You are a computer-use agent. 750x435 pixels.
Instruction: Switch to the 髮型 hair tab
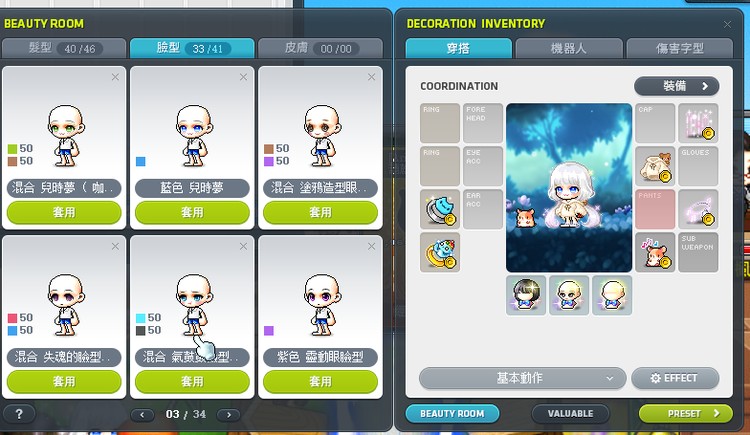point(64,48)
